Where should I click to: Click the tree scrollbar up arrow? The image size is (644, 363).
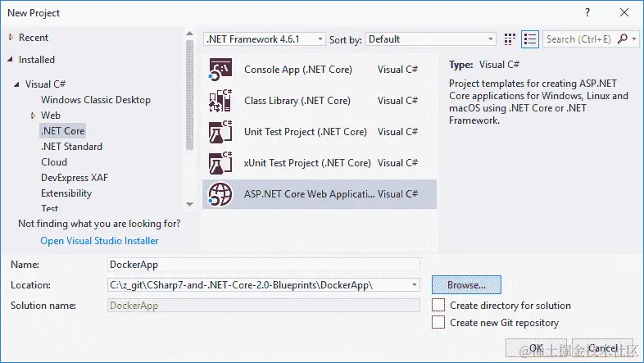pos(189,34)
